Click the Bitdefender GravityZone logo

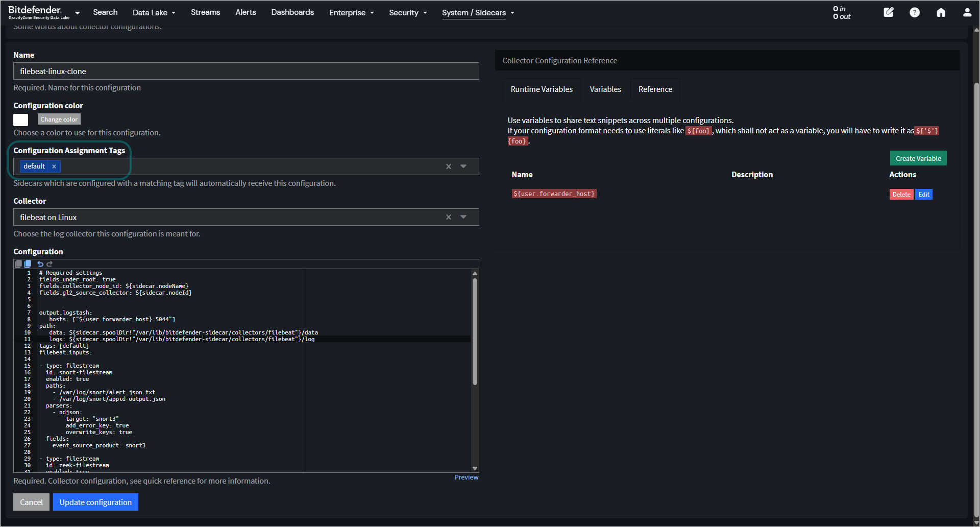tap(39, 12)
